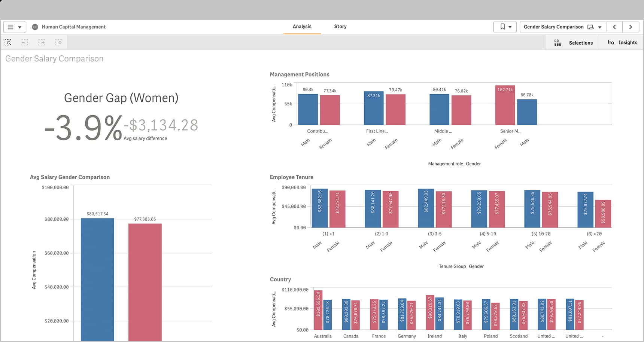Open the Human Capital Management app logo
Viewport: 644px width, 342px height.
[x=35, y=27]
